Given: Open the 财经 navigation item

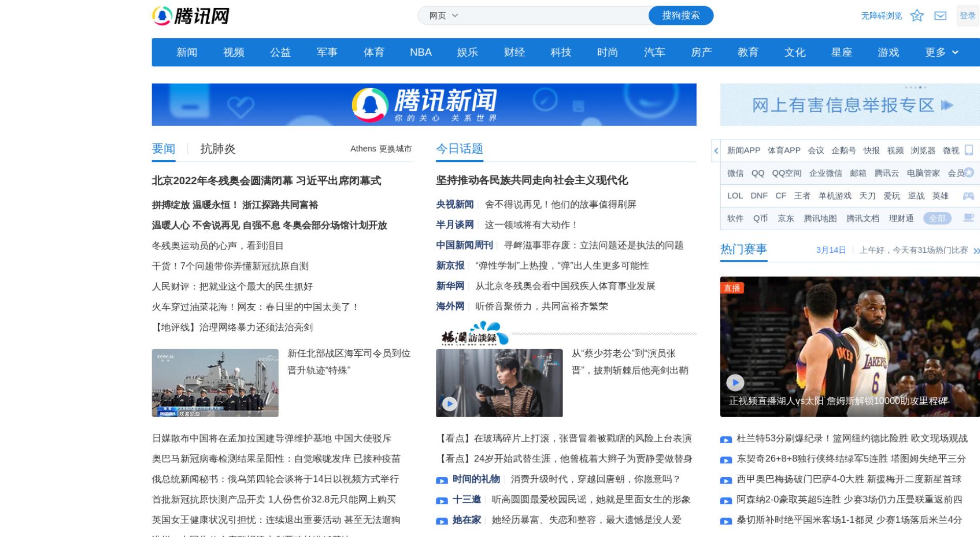Looking at the screenshot, I should (x=514, y=52).
